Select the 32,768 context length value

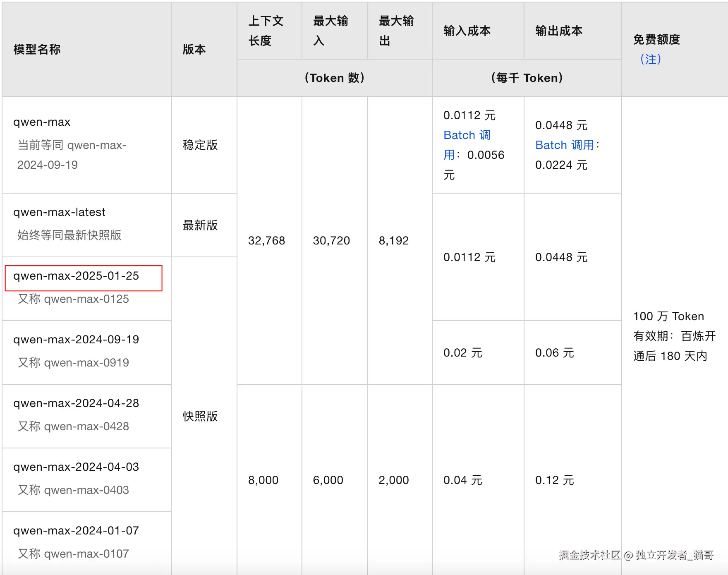tap(267, 241)
